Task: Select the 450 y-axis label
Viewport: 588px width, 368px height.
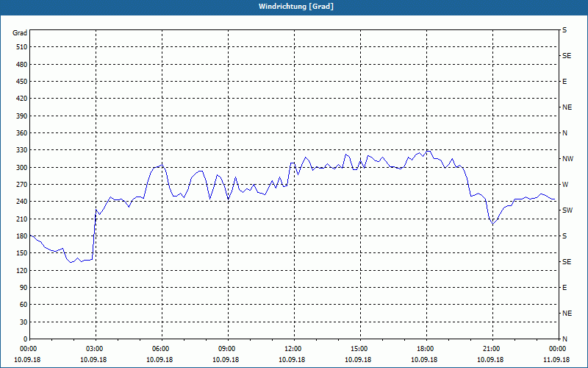Action: tap(22, 82)
